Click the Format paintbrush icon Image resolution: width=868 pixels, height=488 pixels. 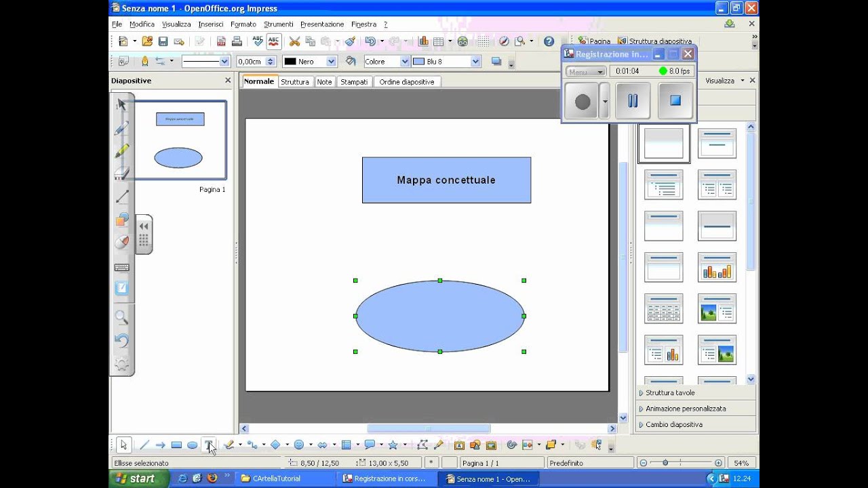[x=350, y=41]
